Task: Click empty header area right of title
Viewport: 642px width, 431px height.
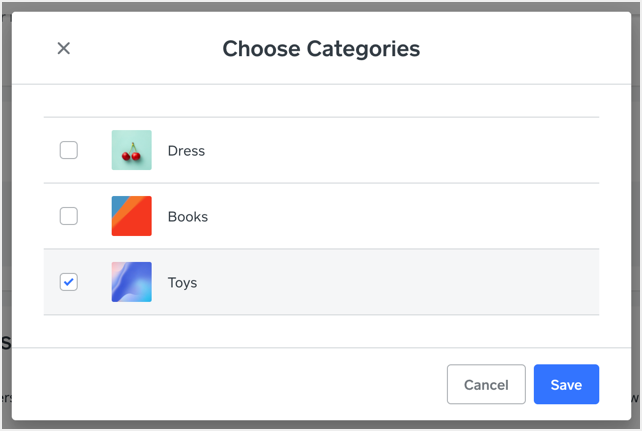Action: [x=524, y=48]
